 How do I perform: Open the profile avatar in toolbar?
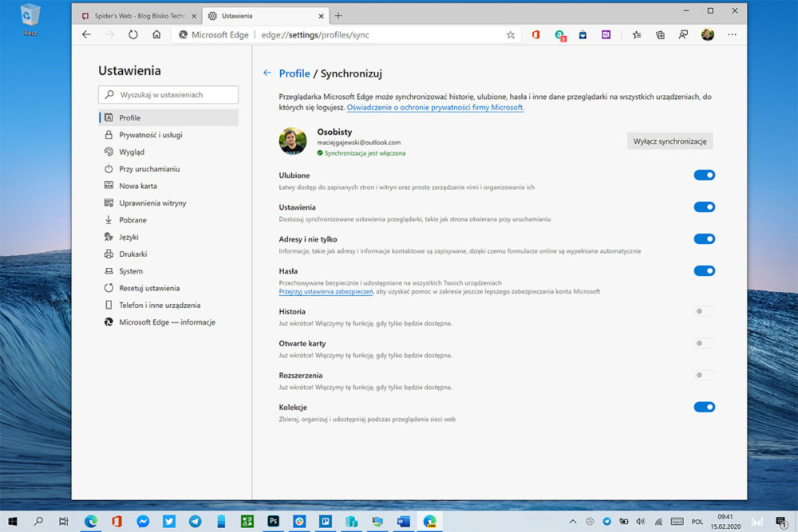point(707,34)
